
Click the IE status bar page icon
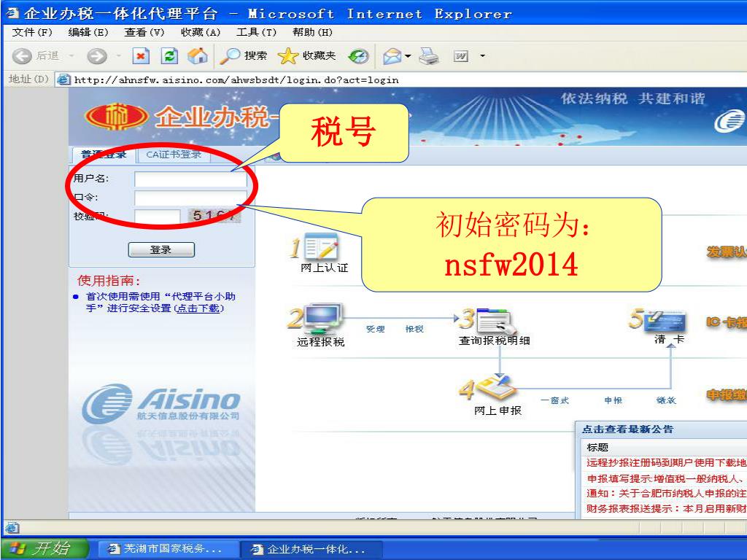coord(12,528)
